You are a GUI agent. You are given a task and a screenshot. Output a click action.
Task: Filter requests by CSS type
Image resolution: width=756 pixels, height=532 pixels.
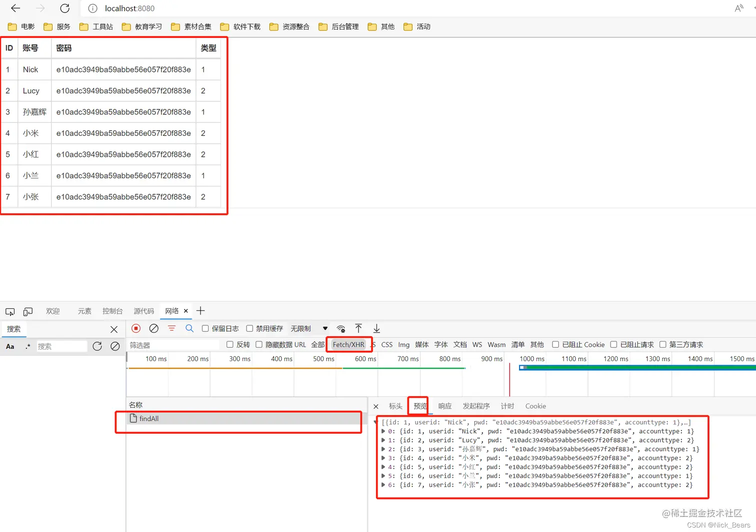[x=387, y=345]
